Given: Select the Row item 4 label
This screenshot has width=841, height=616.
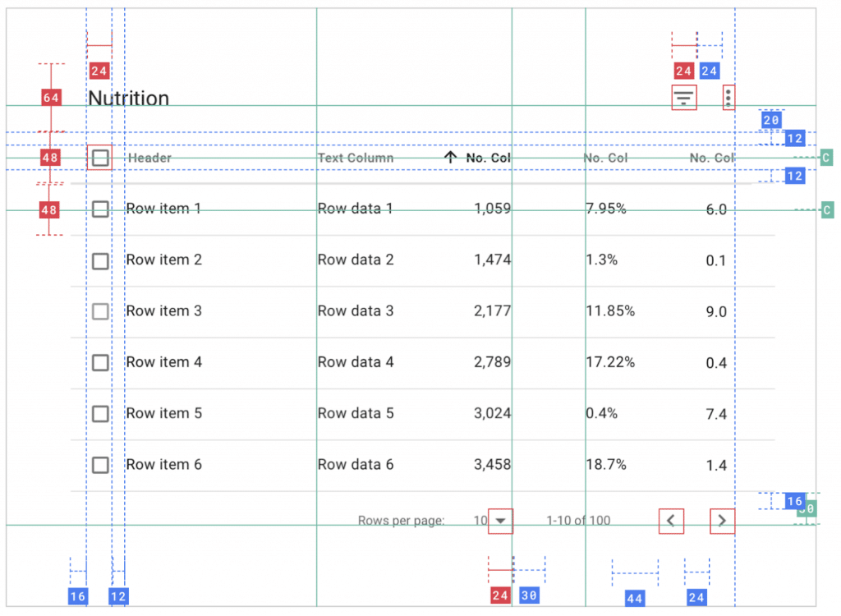Looking at the screenshot, I should (163, 362).
